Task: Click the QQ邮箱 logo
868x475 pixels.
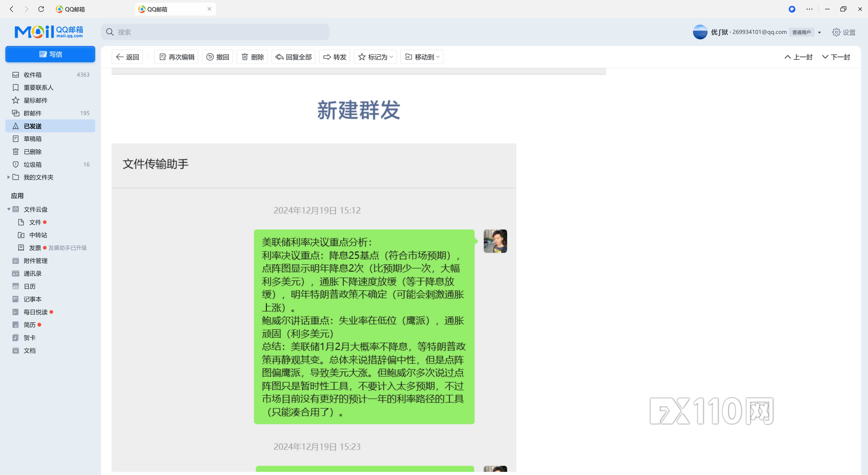Action: [49, 32]
